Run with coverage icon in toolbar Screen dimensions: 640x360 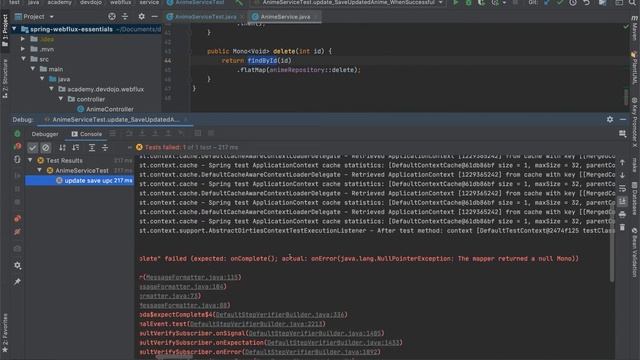click(482, 2)
